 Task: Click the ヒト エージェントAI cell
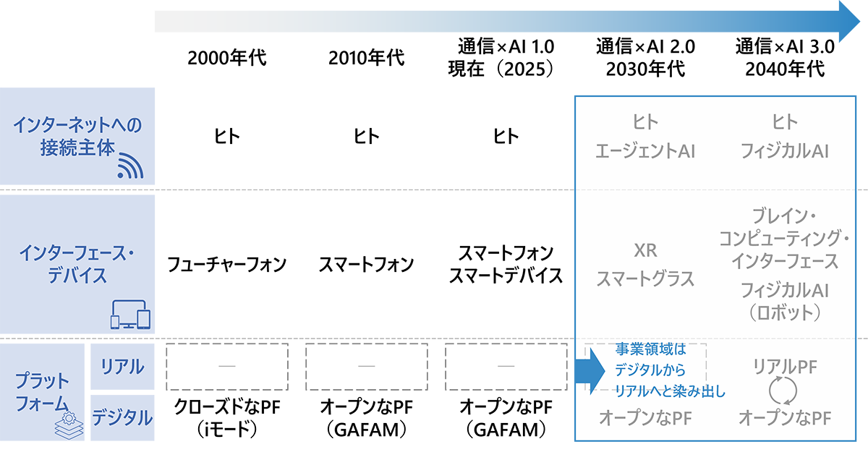(644, 137)
